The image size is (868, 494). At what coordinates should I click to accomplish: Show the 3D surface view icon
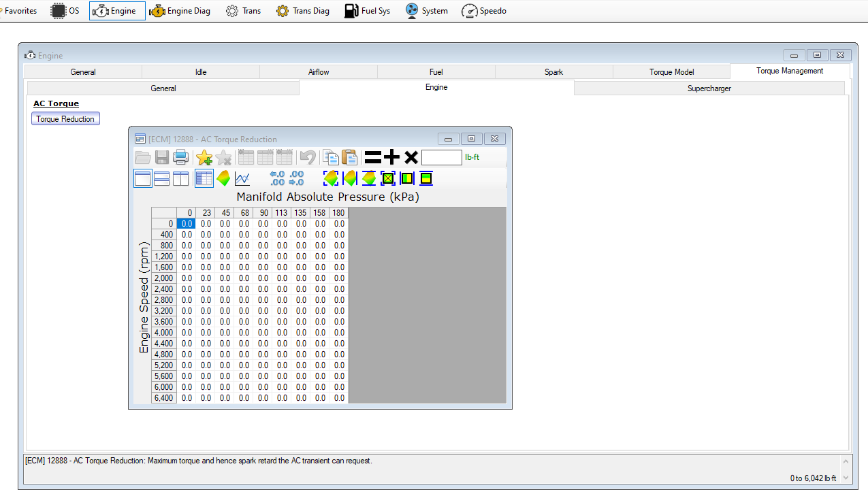223,179
